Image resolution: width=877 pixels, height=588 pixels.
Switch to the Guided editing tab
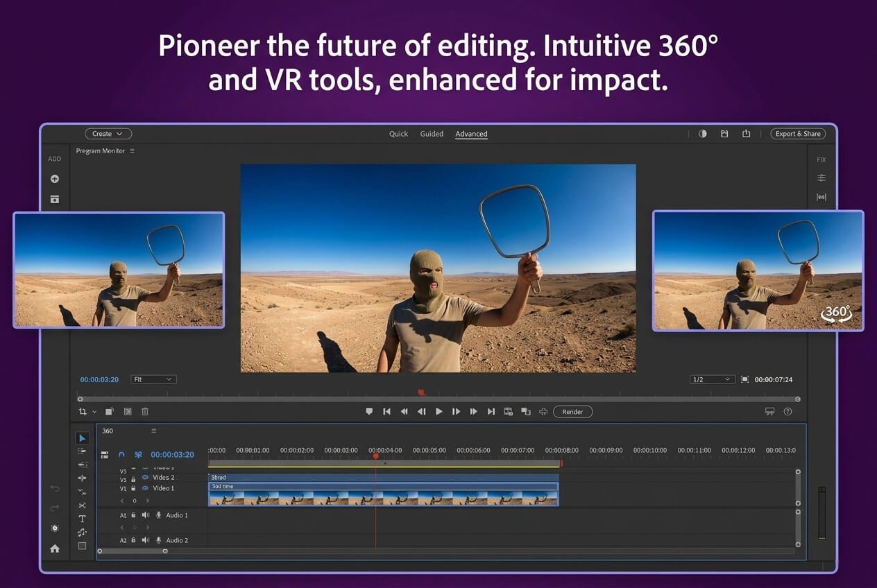pos(432,133)
